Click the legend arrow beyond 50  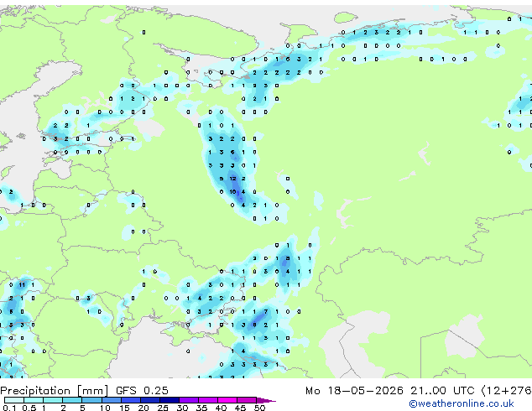click(266, 400)
